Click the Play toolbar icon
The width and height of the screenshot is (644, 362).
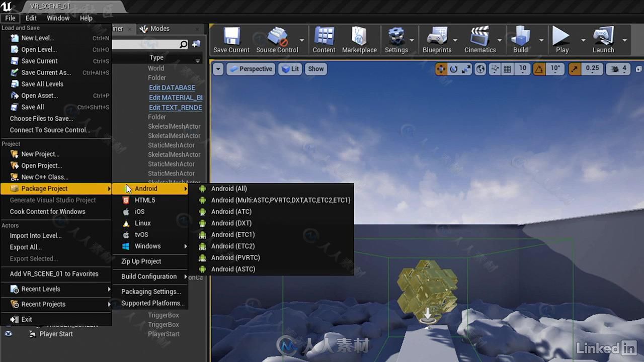tap(562, 37)
